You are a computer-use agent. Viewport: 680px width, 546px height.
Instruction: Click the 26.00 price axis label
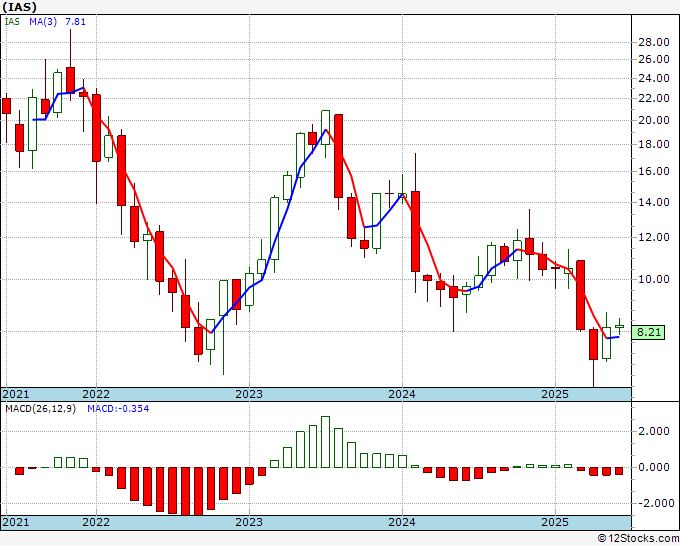654,59
